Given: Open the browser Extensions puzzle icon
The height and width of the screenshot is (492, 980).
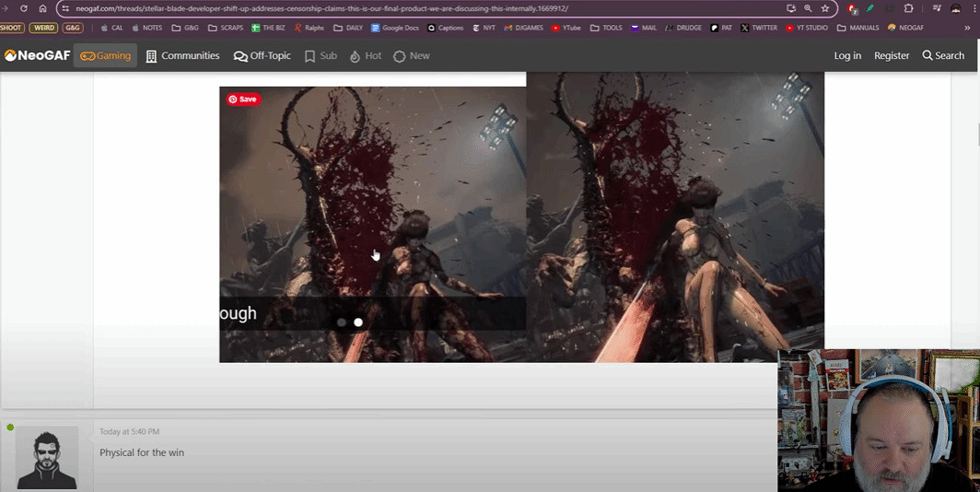Looking at the screenshot, I should (x=909, y=8).
